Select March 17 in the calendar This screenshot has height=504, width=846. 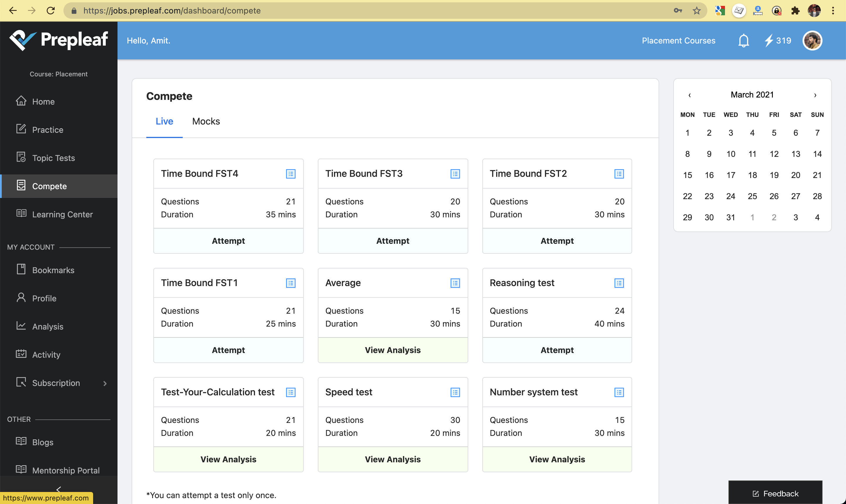731,175
